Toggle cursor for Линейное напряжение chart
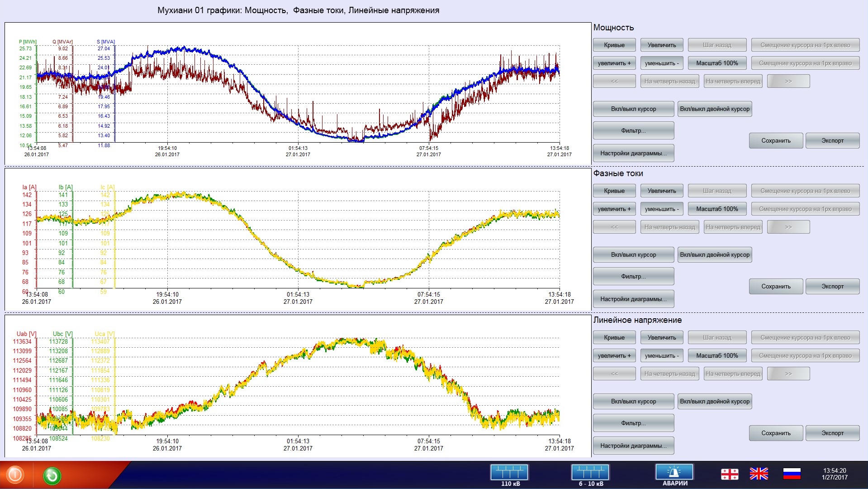This screenshot has width=868, height=489. [633, 402]
